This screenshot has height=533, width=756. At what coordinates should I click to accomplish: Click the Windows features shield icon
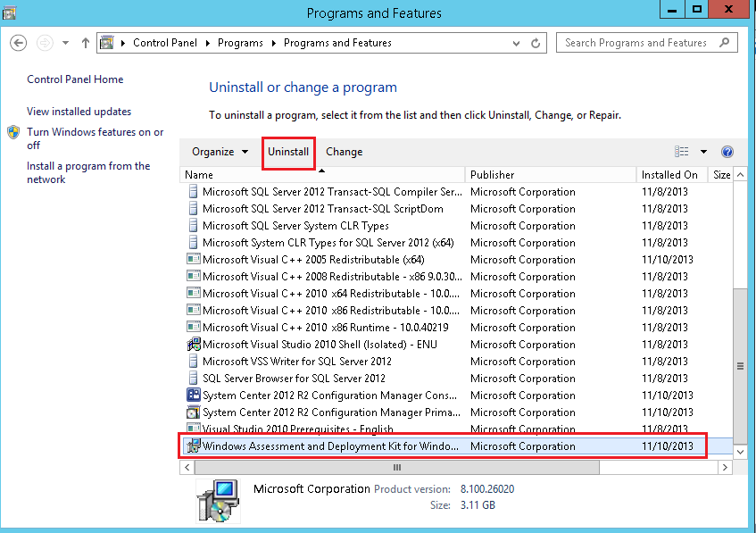(14, 132)
